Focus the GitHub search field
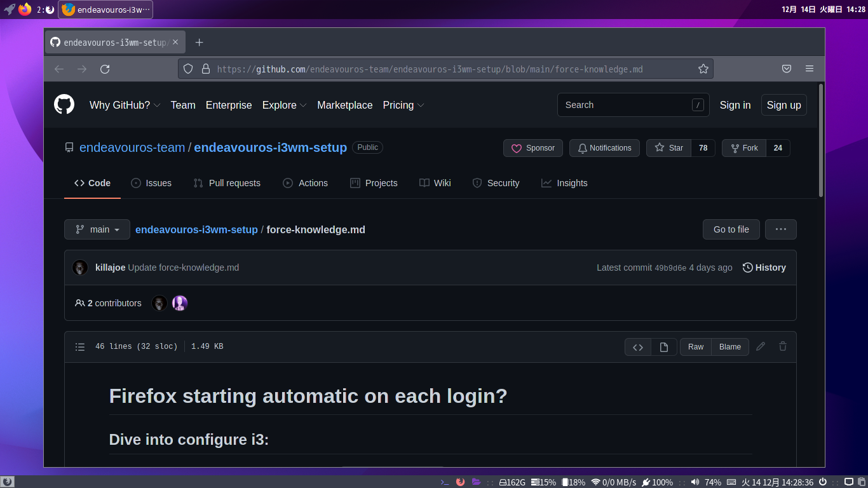Viewport: 868px width, 488px height. (x=634, y=105)
